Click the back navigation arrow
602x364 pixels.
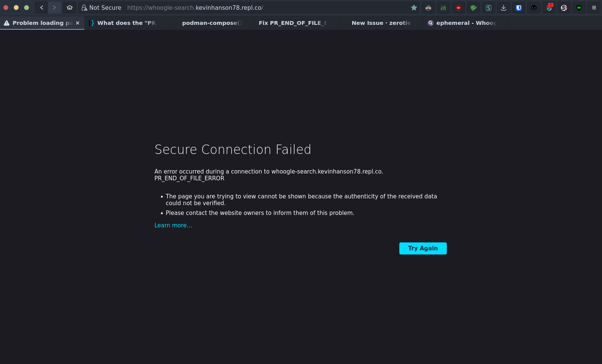coord(41,8)
